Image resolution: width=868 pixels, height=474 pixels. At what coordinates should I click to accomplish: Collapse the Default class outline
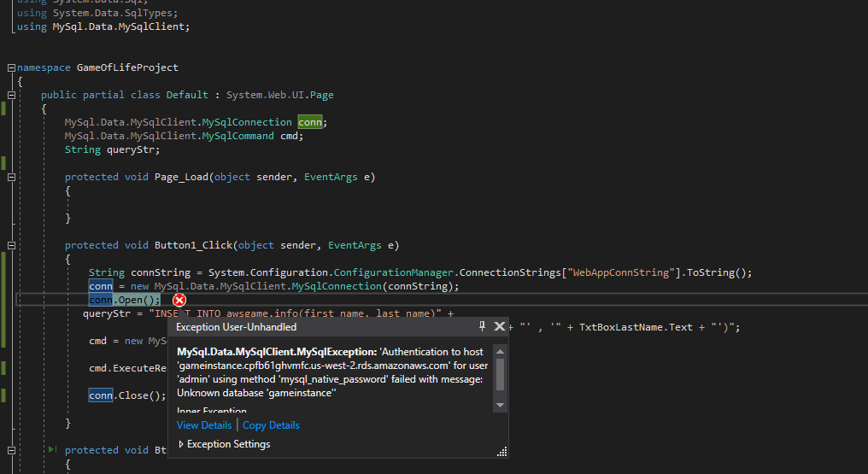click(10, 95)
